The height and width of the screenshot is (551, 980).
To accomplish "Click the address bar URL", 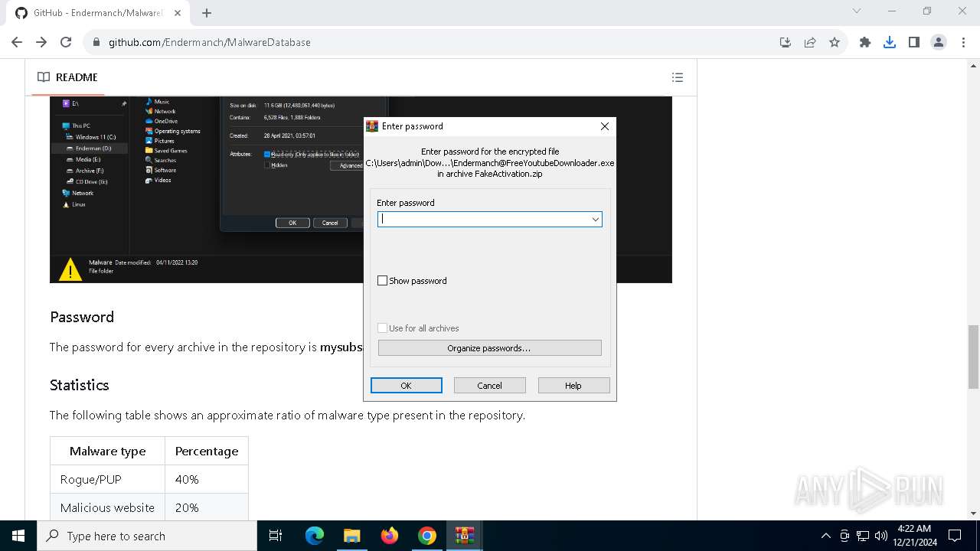I will tap(210, 42).
